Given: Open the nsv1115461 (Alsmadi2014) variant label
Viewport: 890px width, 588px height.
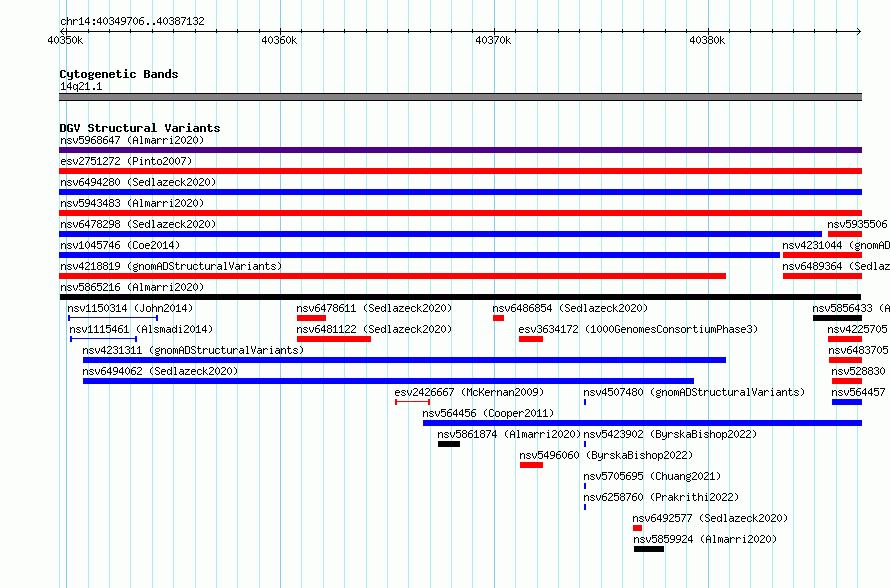Looking at the screenshot, I should coord(141,329).
